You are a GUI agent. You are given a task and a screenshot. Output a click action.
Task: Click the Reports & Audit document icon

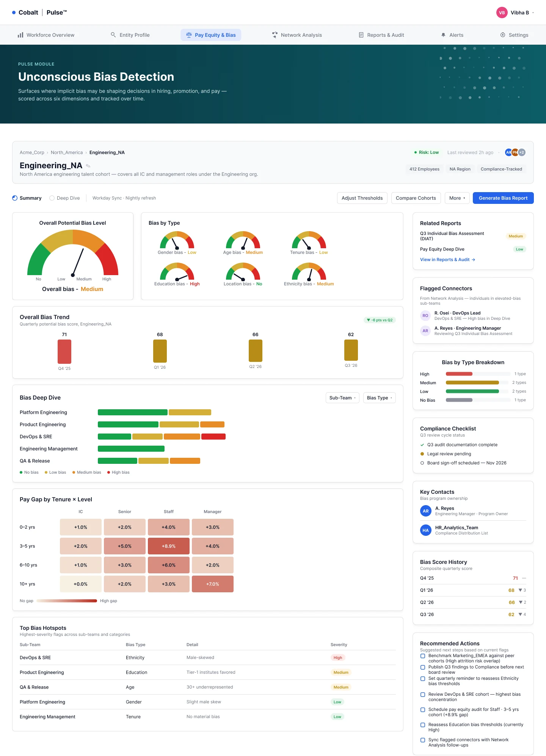click(361, 35)
